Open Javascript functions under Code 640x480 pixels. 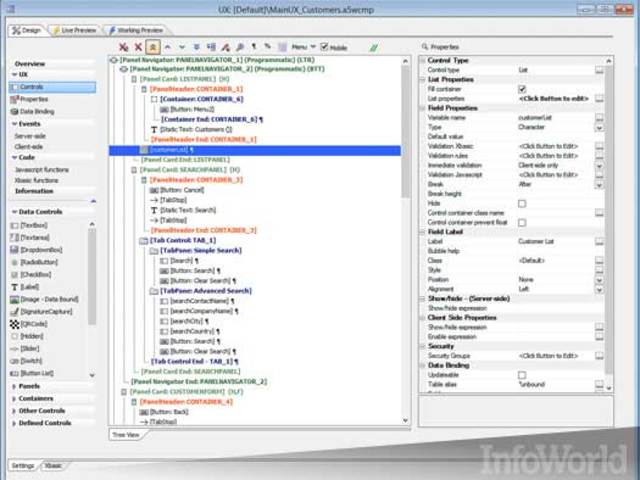pos(42,170)
